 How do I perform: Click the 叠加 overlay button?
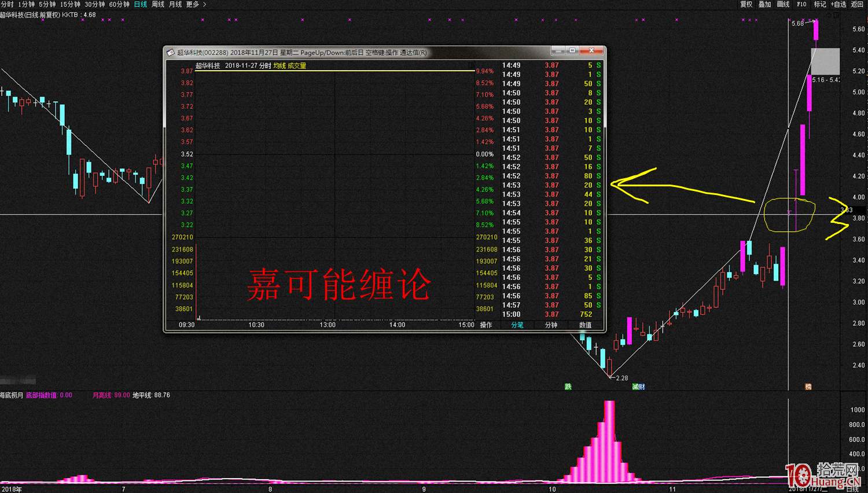[x=765, y=4]
